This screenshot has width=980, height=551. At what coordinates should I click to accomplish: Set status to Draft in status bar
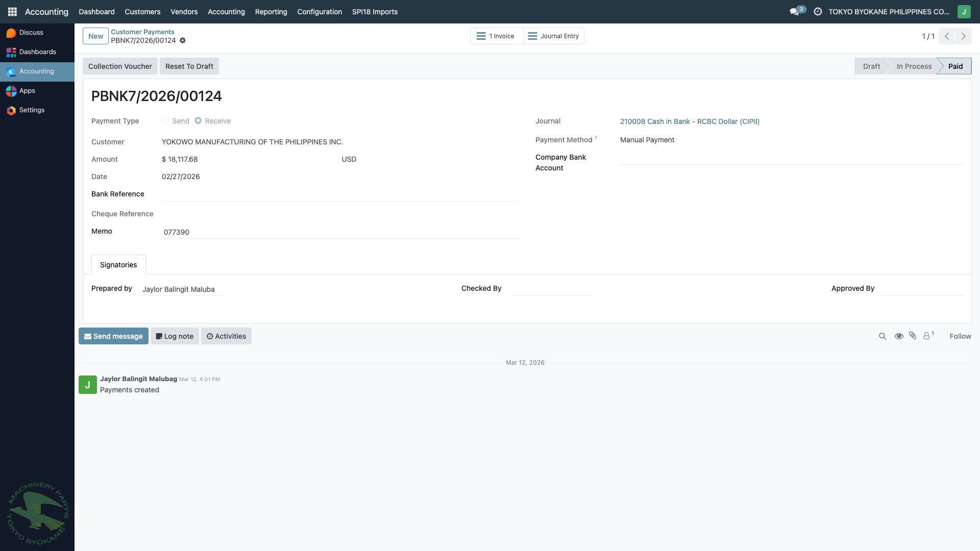(x=871, y=66)
